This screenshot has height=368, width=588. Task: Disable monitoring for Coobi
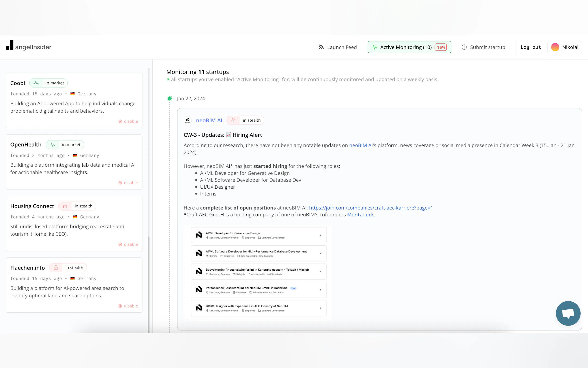click(x=128, y=121)
